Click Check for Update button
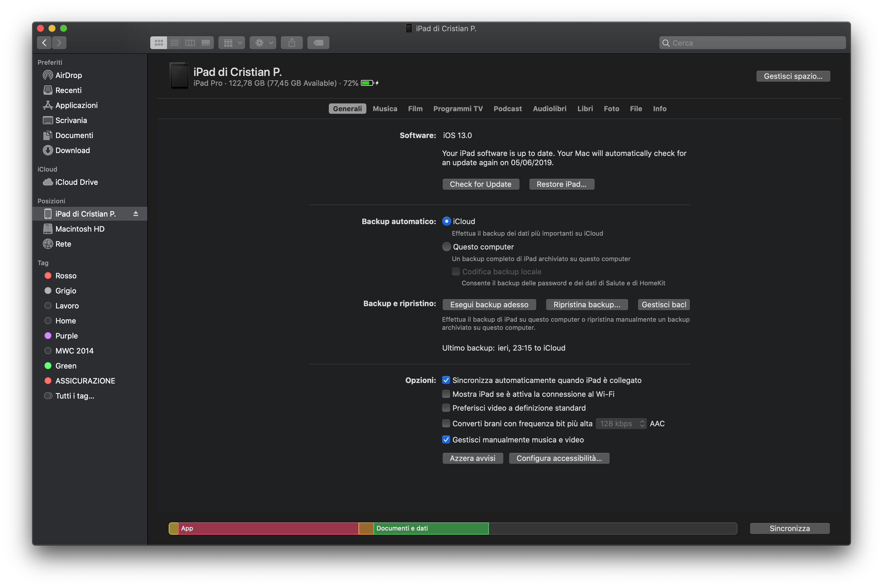This screenshot has width=883, height=588. 481,184
